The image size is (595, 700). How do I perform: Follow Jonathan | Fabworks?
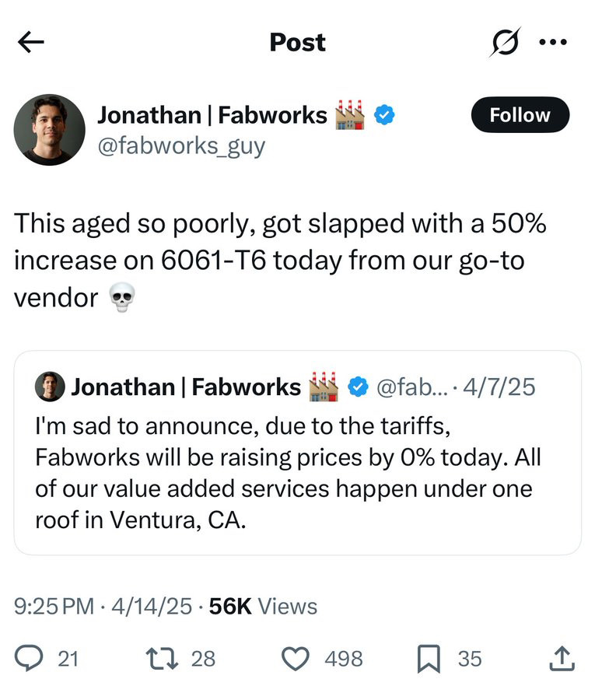520,115
